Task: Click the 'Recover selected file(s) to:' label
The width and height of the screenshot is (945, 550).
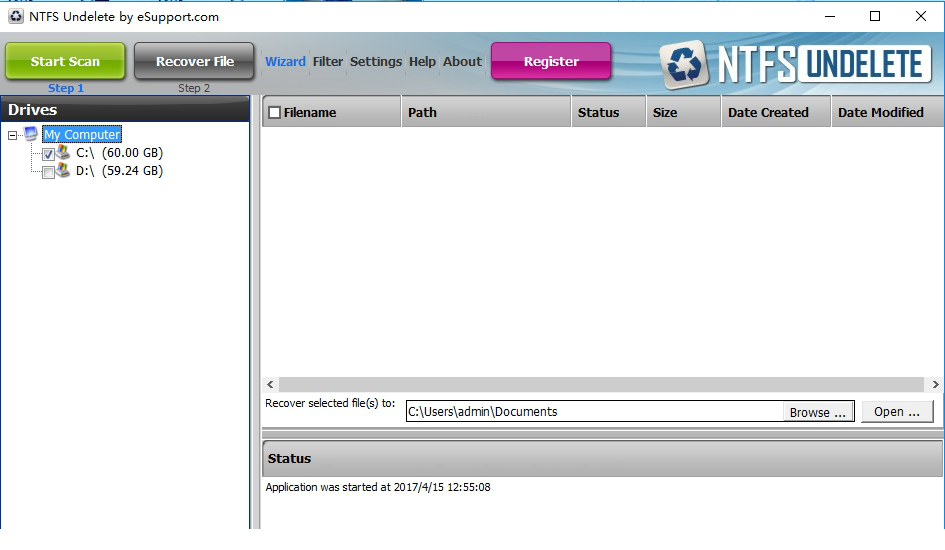Action: [330, 403]
